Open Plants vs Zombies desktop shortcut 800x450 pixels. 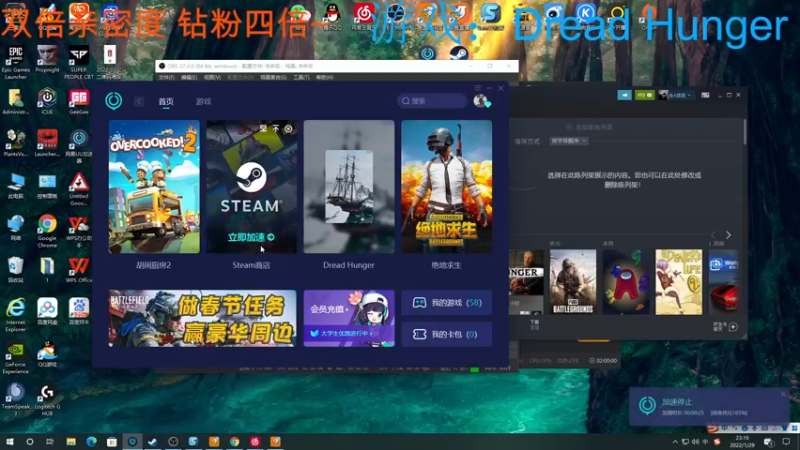click(15, 143)
